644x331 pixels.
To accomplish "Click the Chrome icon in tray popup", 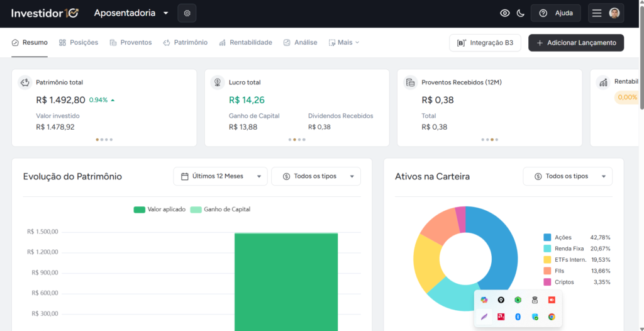I will (552, 317).
